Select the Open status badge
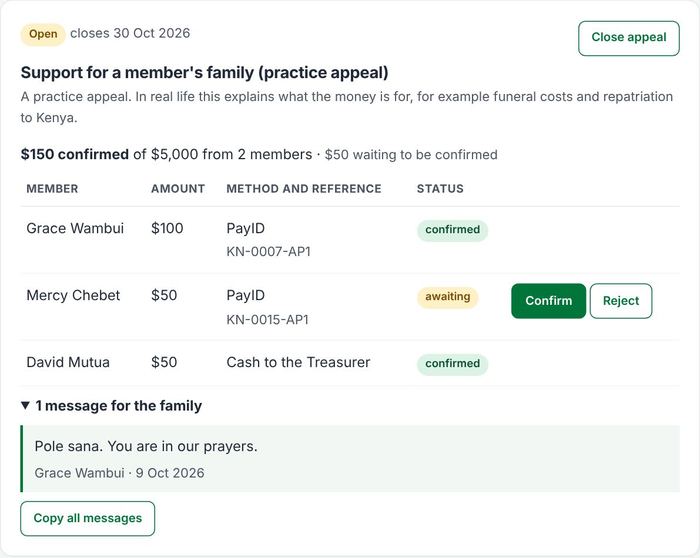The height and width of the screenshot is (558, 700). (43, 34)
